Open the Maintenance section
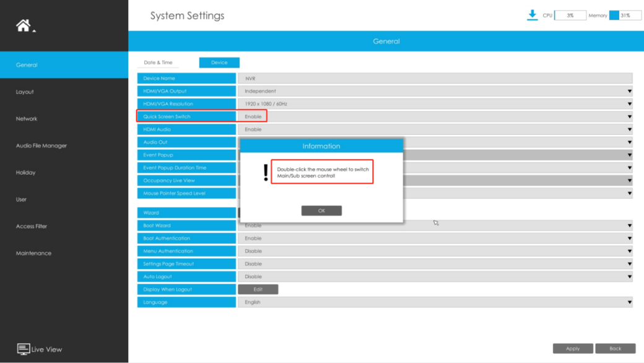This screenshot has height=363, width=644. 33,253
